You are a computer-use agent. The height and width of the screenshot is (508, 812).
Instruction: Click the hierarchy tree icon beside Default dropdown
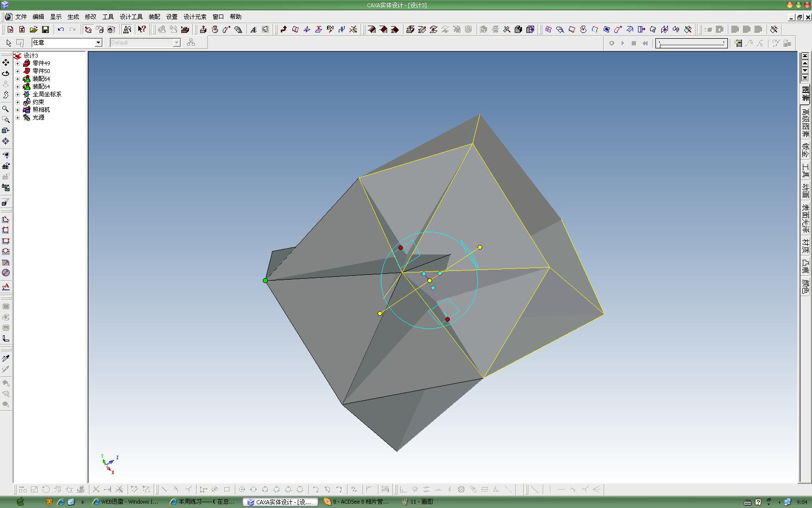[x=191, y=43]
